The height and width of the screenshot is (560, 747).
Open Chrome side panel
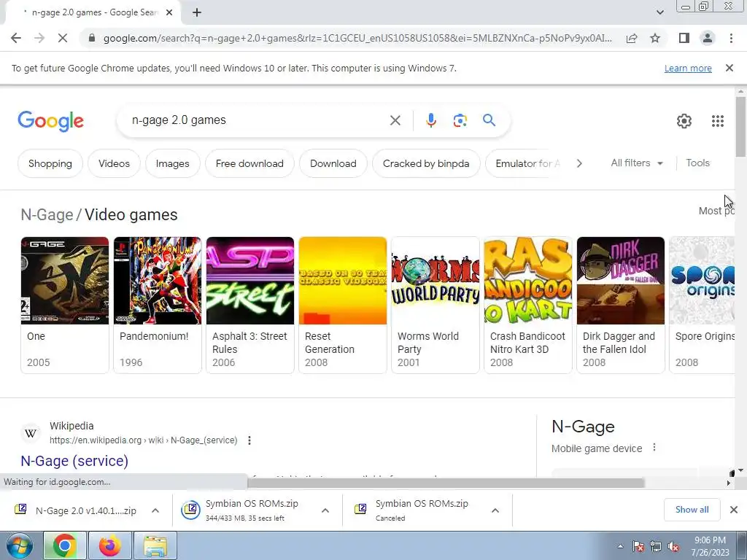pos(684,38)
